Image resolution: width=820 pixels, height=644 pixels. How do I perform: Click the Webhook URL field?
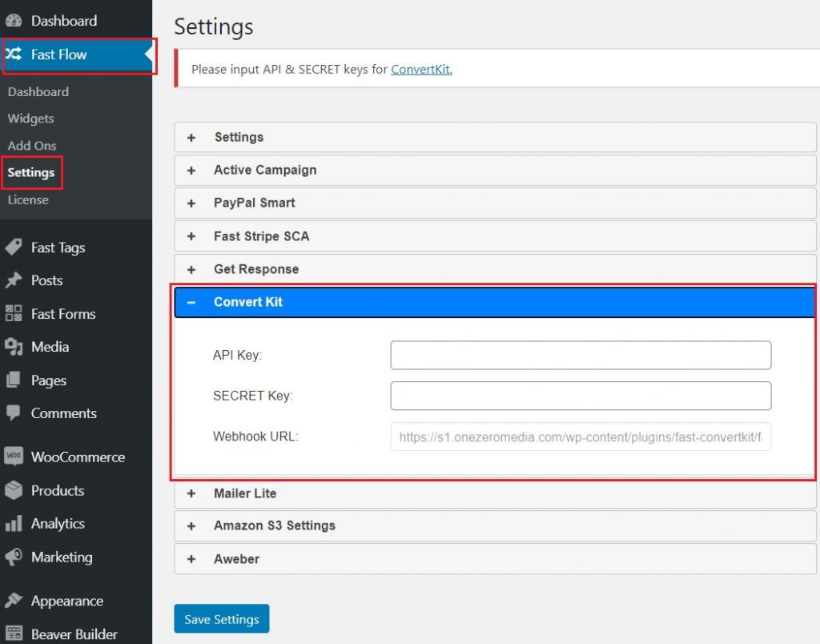click(581, 437)
